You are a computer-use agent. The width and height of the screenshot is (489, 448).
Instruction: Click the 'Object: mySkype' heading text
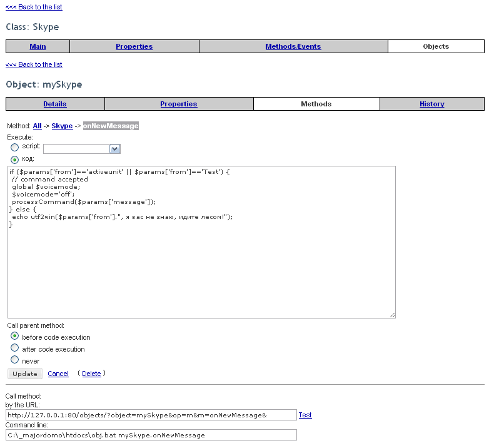[44, 84]
